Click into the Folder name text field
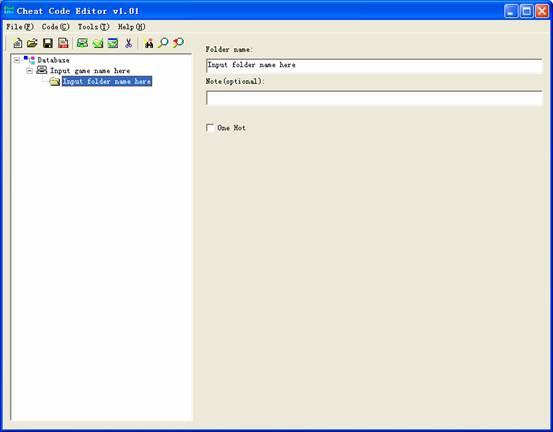 (x=374, y=66)
